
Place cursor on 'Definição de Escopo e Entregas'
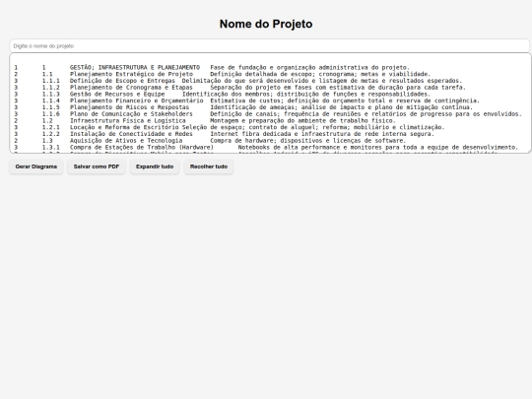pyautogui.click(x=122, y=81)
